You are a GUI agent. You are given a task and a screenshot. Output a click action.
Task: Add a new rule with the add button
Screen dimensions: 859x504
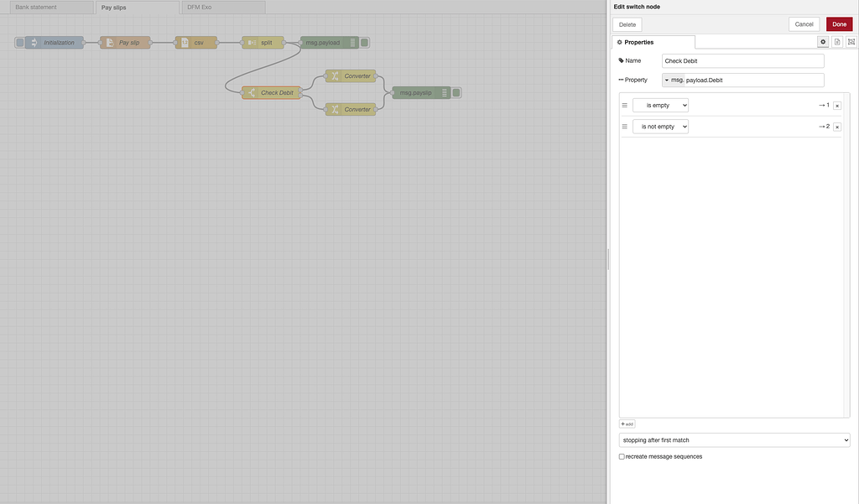626,423
